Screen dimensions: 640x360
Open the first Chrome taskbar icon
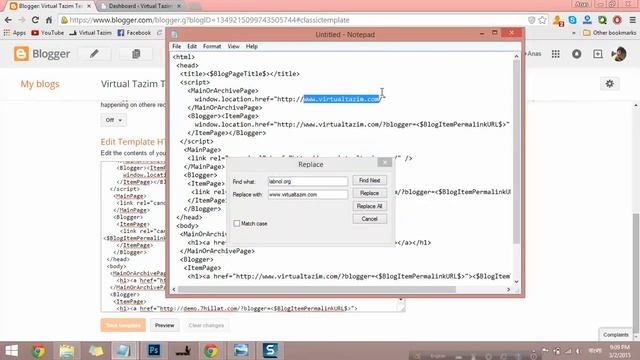[38, 351]
